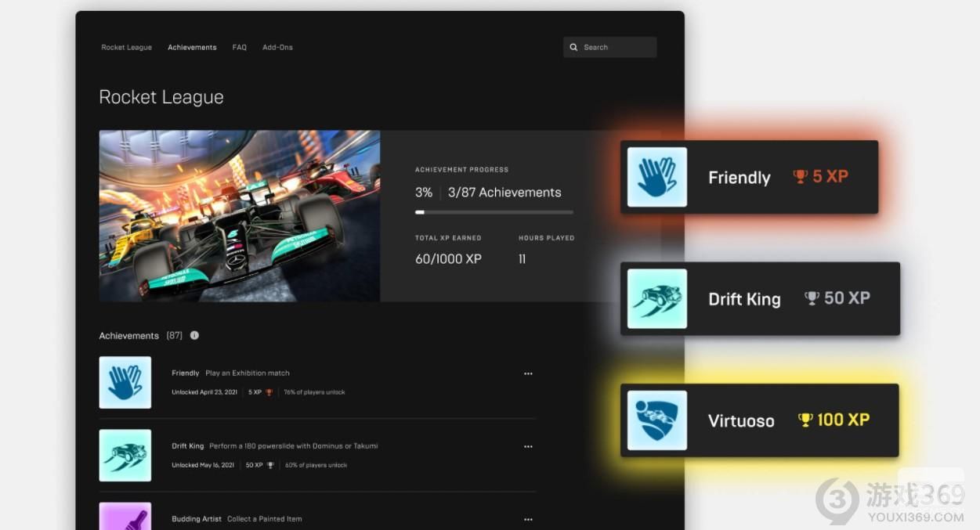
Task: Click the Drift King name on the popup card
Action: coord(744,299)
